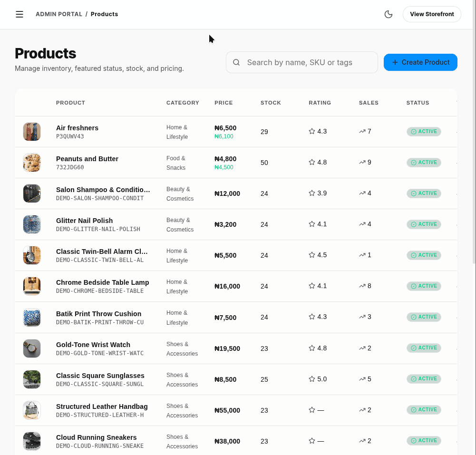Screen dimensions: 476x455
Task: Click the page vertical scrollbar
Action: point(474,132)
